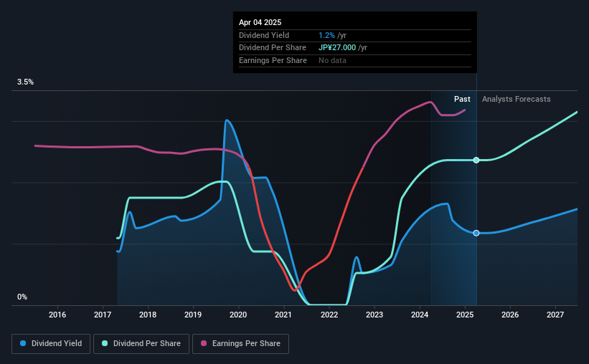
Task: Click the 3.5% y-axis label
Action: click(x=25, y=82)
